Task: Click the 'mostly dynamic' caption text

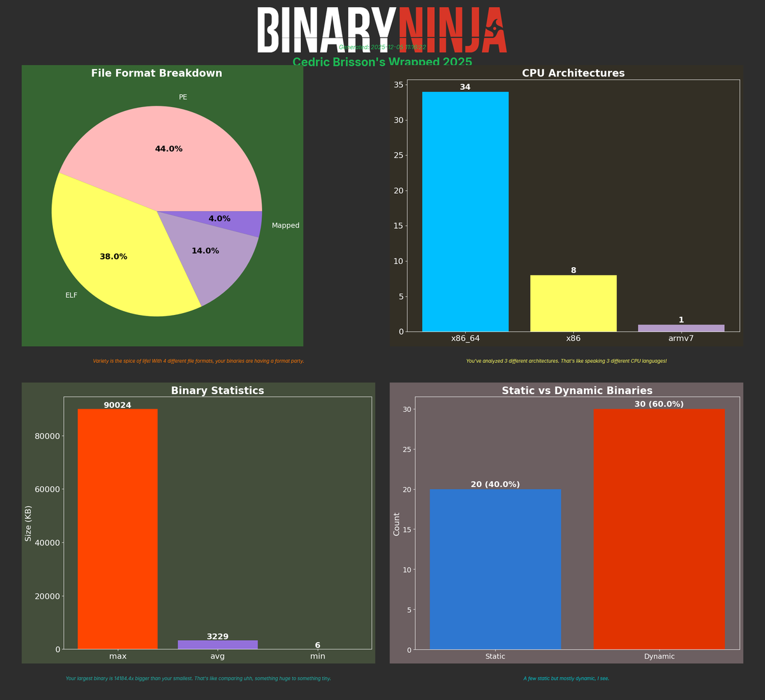Action: point(566,678)
